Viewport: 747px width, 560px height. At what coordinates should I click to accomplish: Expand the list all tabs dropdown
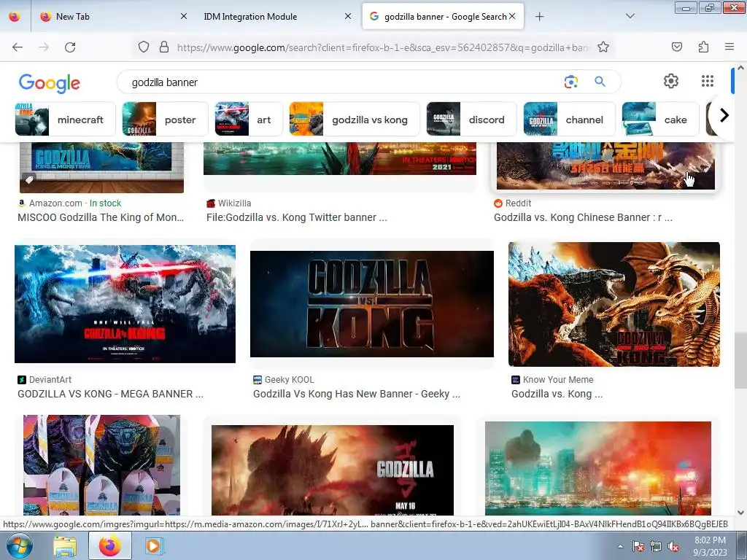(x=630, y=16)
